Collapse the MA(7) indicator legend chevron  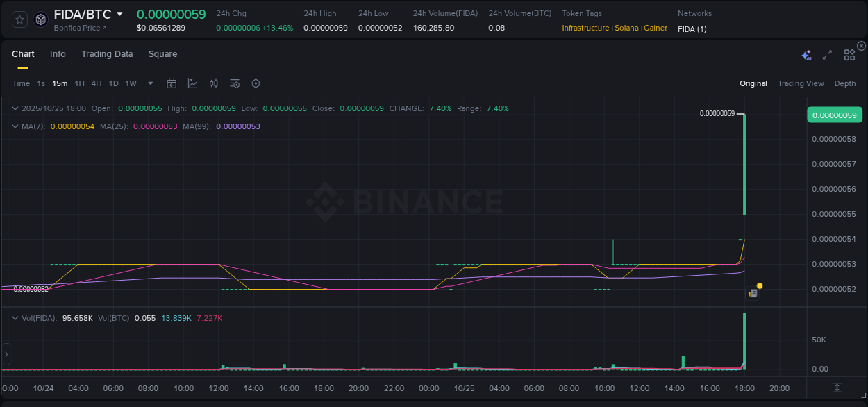15,126
